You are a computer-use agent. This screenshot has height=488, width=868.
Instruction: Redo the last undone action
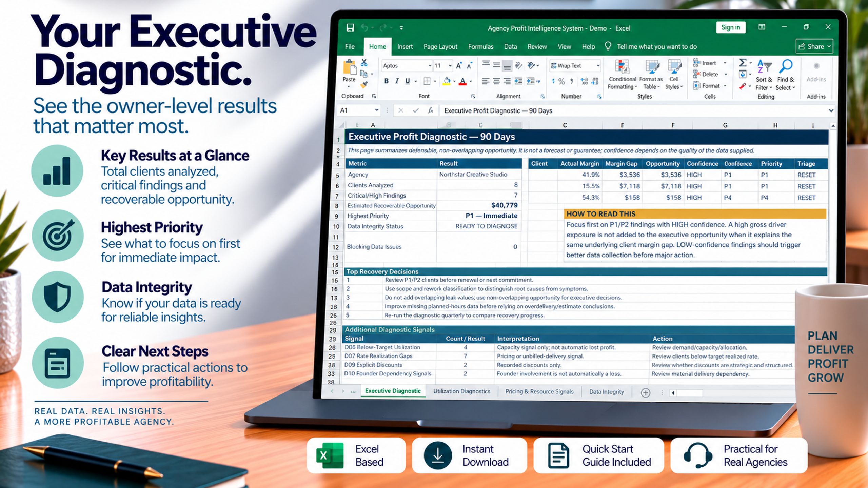pos(383,28)
